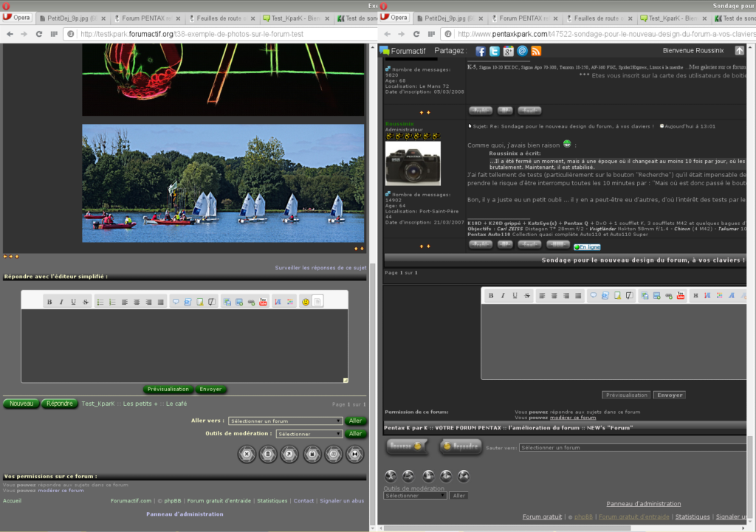Click the scroll-to-top arrow in Forumactif toolbar
Viewport: 756px width, 532px height.
(739, 51)
